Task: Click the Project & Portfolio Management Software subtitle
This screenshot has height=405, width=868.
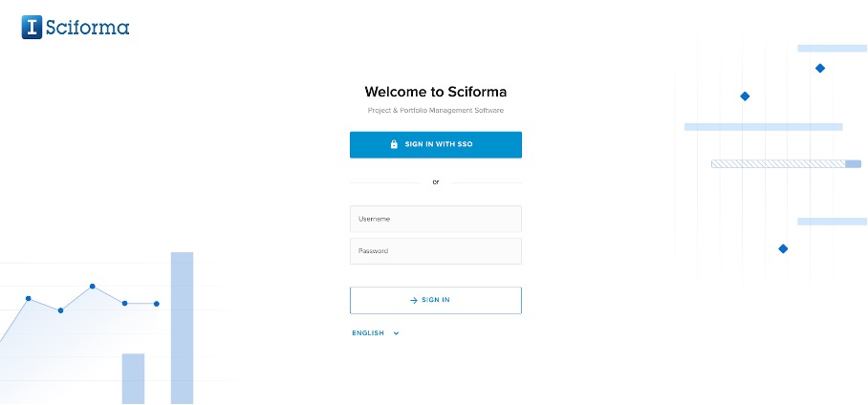Action: (x=436, y=111)
